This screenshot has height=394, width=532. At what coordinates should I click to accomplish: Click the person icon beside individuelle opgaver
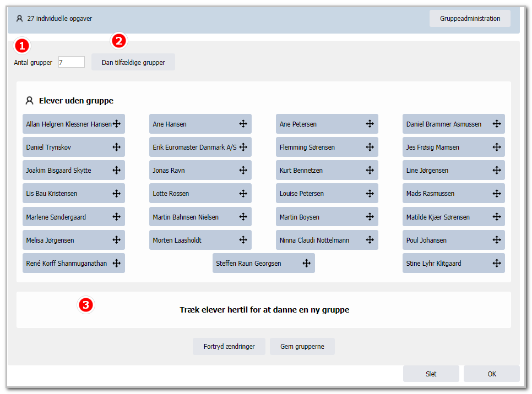pyautogui.click(x=19, y=18)
